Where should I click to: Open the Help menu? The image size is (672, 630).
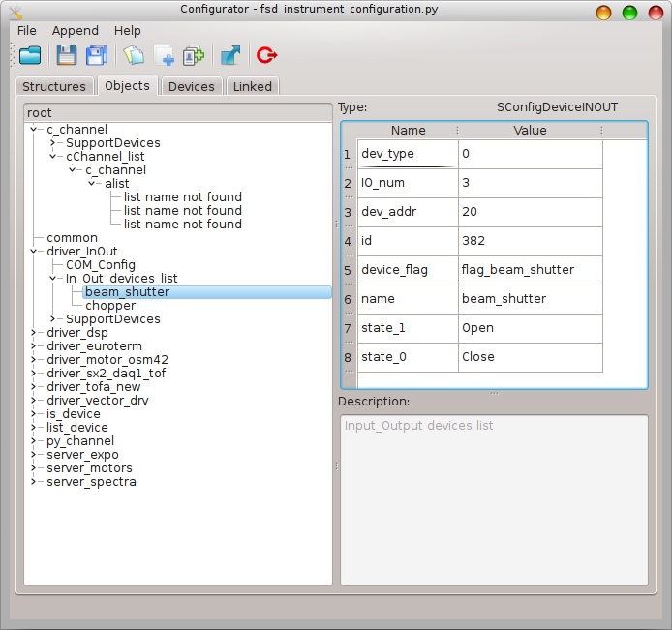pos(127,31)
